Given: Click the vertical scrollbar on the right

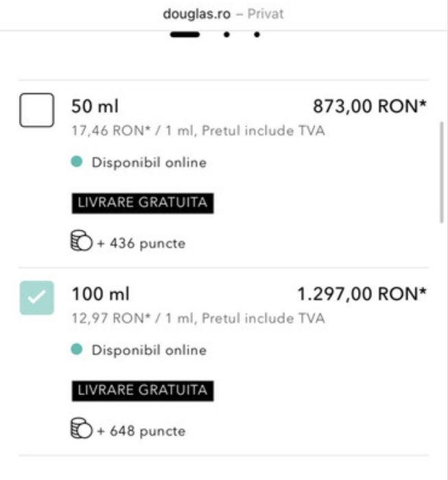Looking at the screenshot, I should (441, 172).
